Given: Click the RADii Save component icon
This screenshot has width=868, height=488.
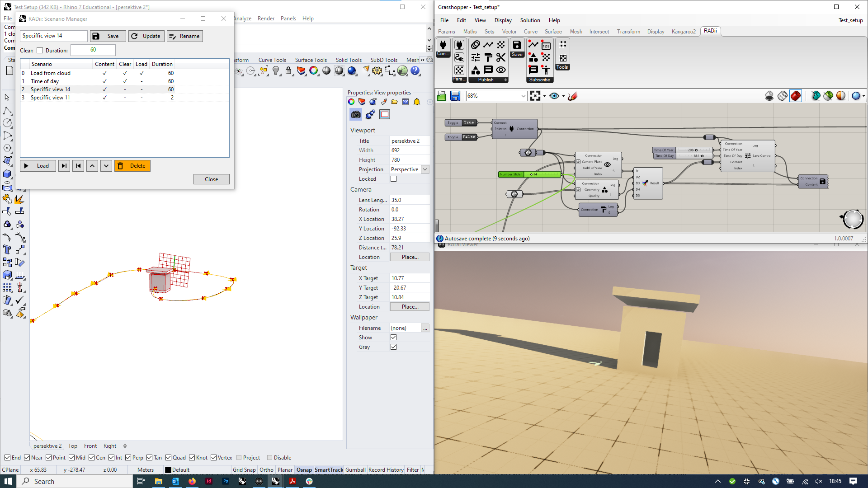Looking at the screenshot, I should tap(517, 45).
